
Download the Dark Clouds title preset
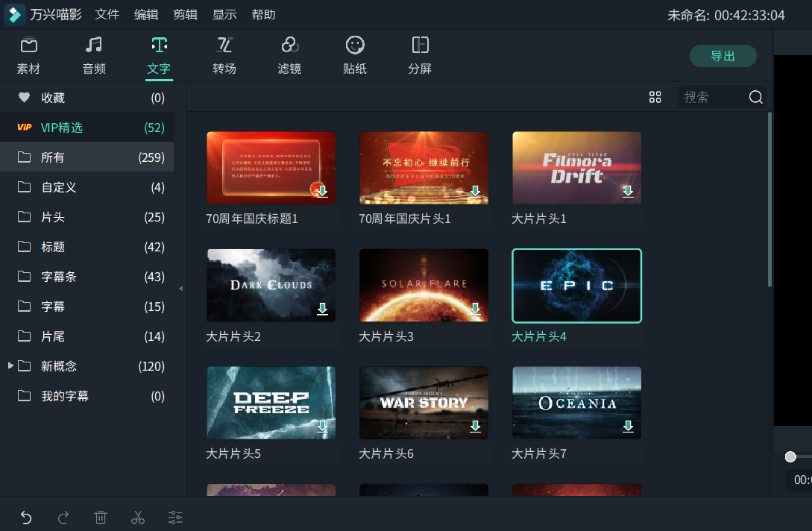point(322,309)
